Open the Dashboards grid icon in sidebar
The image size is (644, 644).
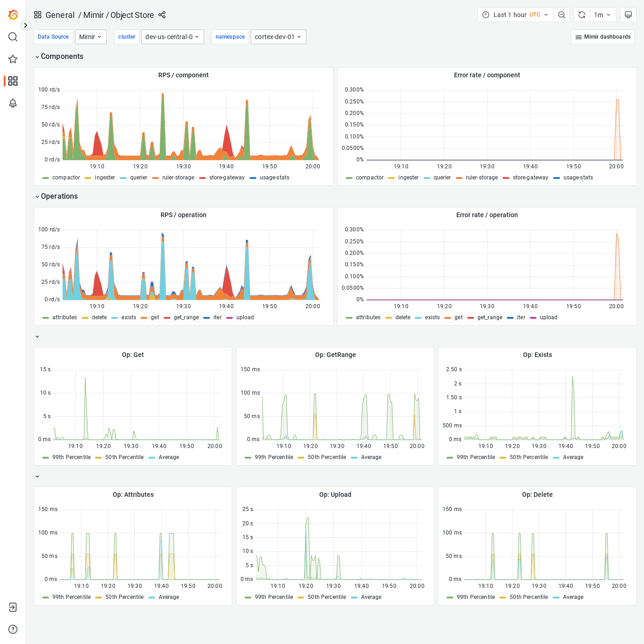[12, 81]
